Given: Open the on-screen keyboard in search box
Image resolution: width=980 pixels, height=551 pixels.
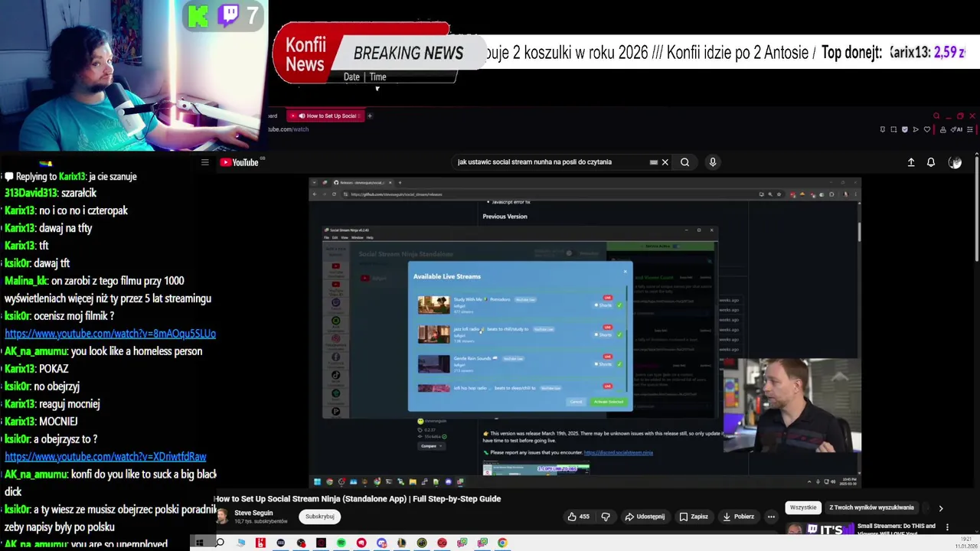Looking at the screenshot, I should click(x=653, y=162).
